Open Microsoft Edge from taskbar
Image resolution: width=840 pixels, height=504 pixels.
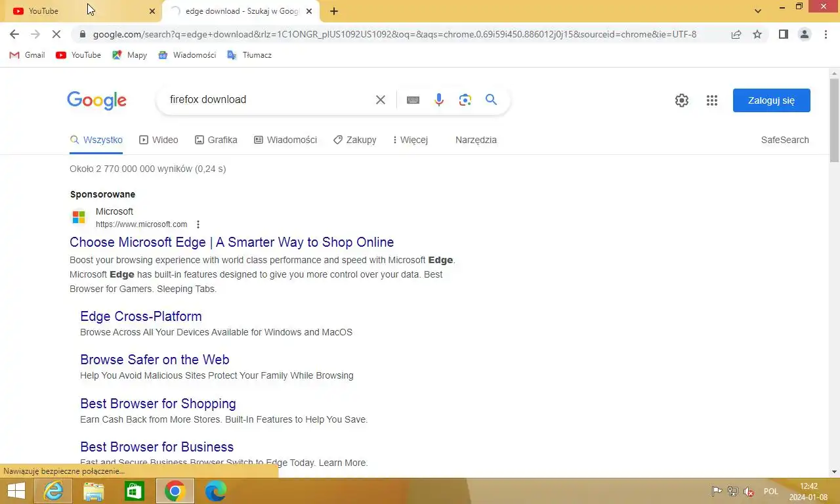(x=215, y=491)
